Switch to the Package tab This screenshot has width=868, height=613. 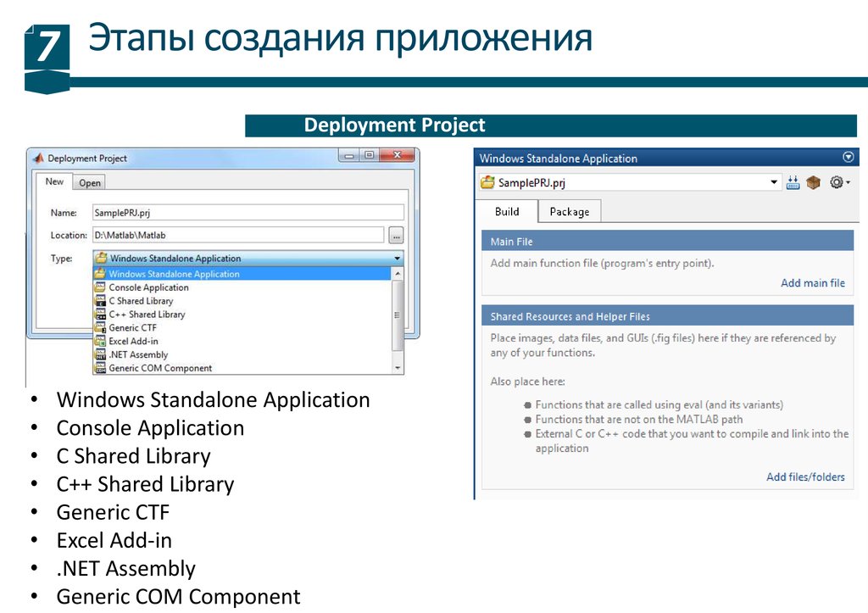(x=569, y=212)
